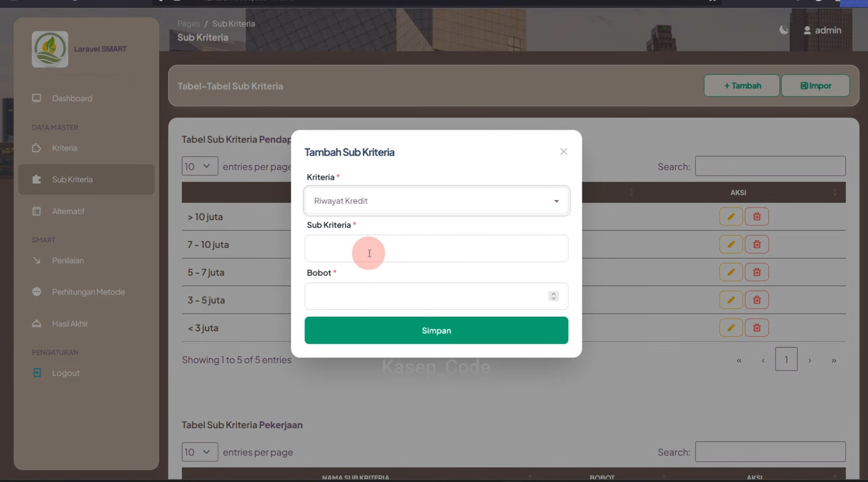868x482 pixels.
Task: Go to previous page with ‹ button
Action: pos(763,360)
